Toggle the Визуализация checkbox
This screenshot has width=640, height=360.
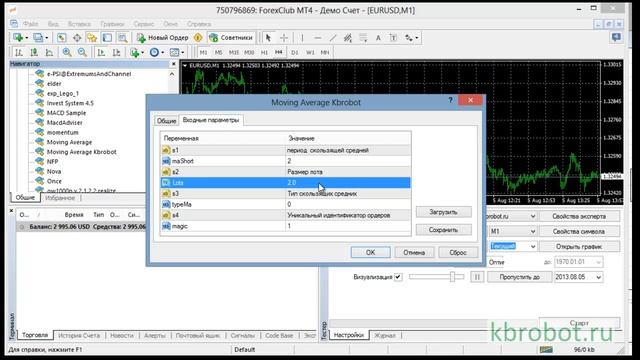[398, 277]
